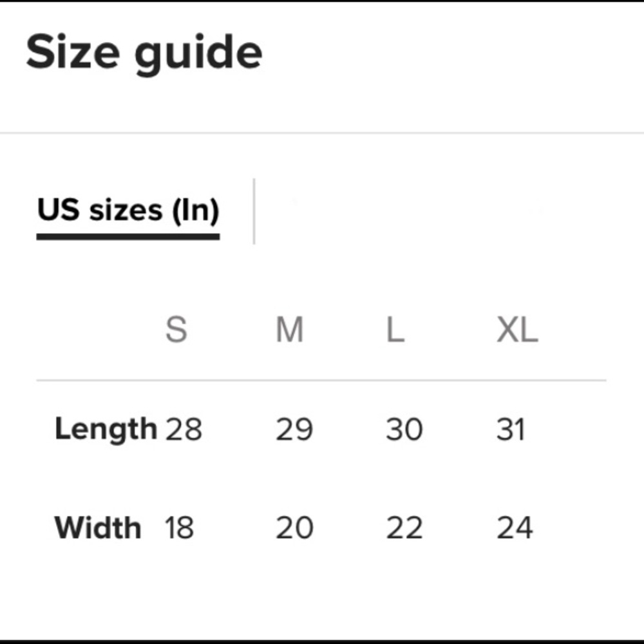Screen dimensions: 644x644
Task: Select the US sizes (In) tab
Action: click(128, 211)
